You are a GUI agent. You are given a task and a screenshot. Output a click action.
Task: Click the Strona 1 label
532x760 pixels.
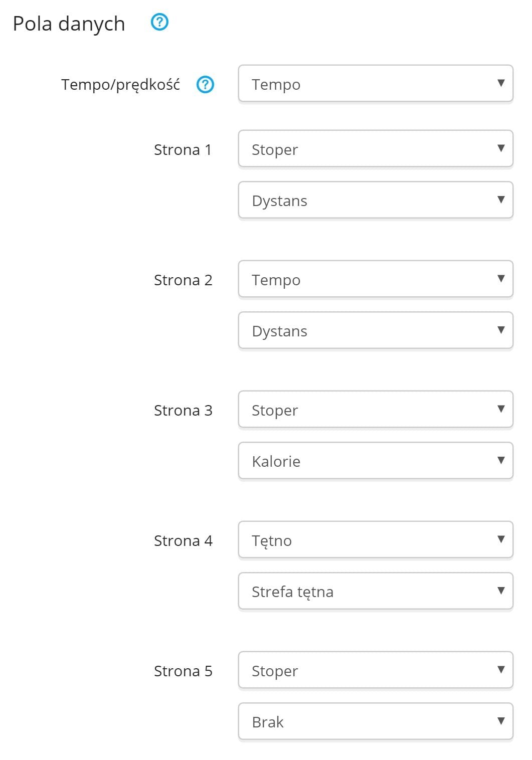click(183, 149)
